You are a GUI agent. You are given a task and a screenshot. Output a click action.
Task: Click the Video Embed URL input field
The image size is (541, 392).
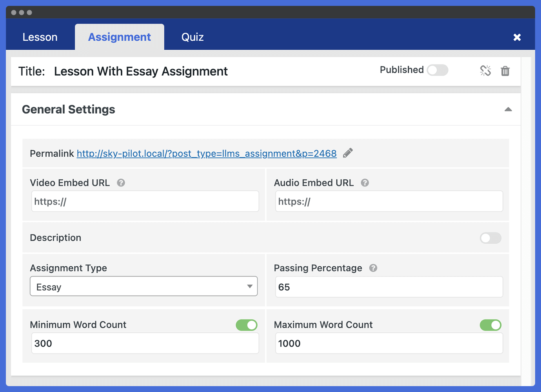pos(145,201)
